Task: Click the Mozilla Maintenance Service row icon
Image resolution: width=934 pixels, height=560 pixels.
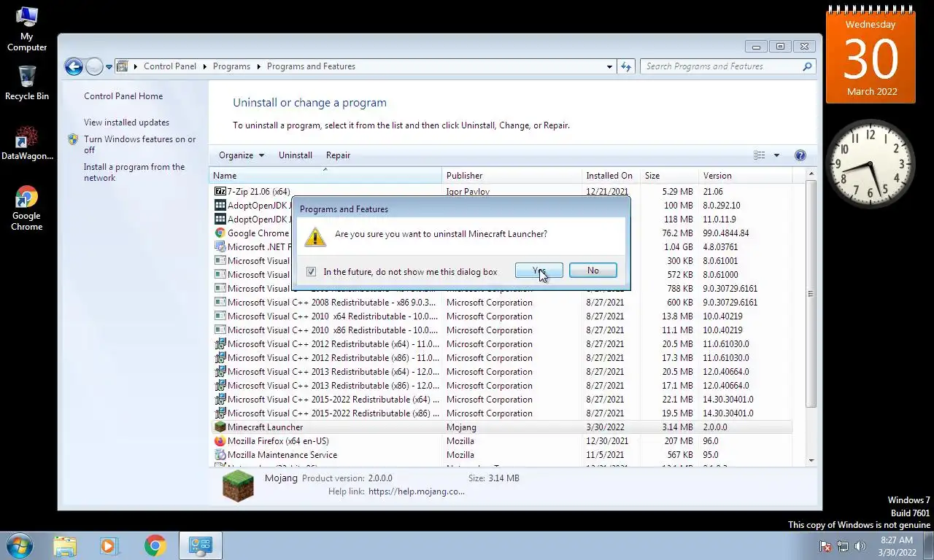Action: tap(220, 455)
